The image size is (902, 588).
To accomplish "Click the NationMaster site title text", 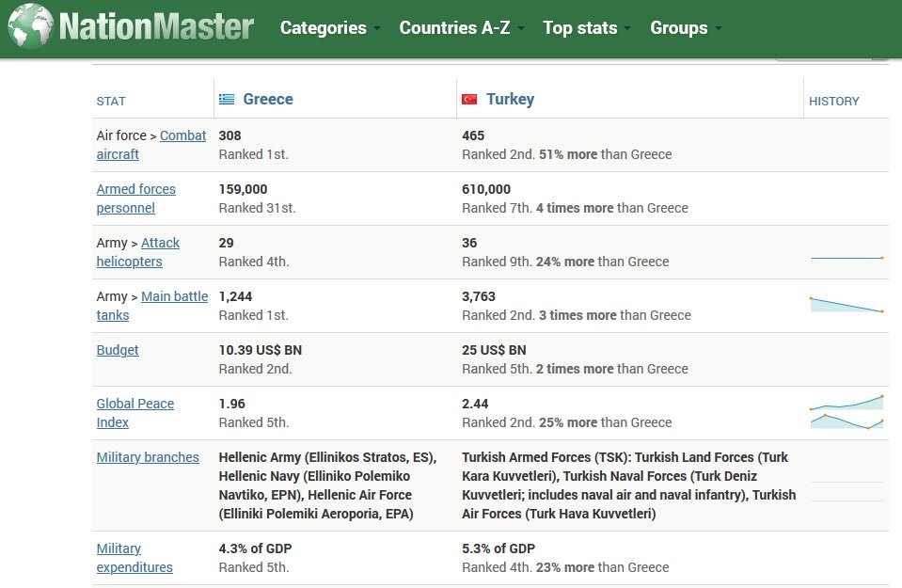I will [156, 27].
